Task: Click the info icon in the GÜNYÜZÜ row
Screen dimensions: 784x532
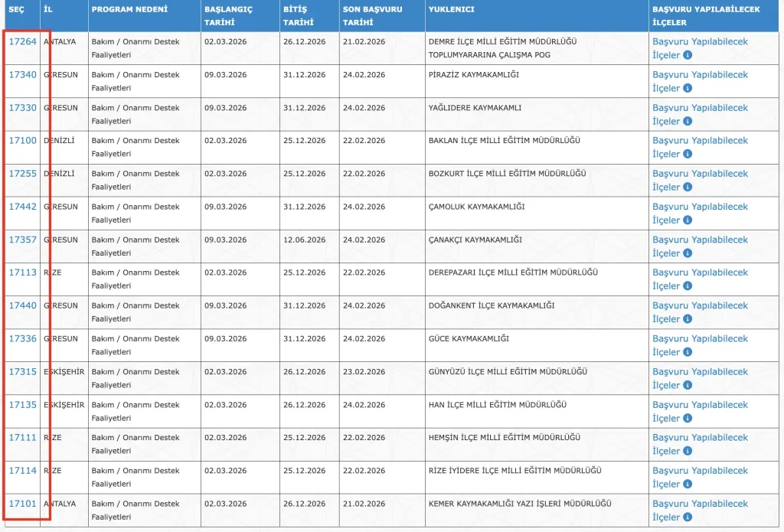Action: point(687,385)
